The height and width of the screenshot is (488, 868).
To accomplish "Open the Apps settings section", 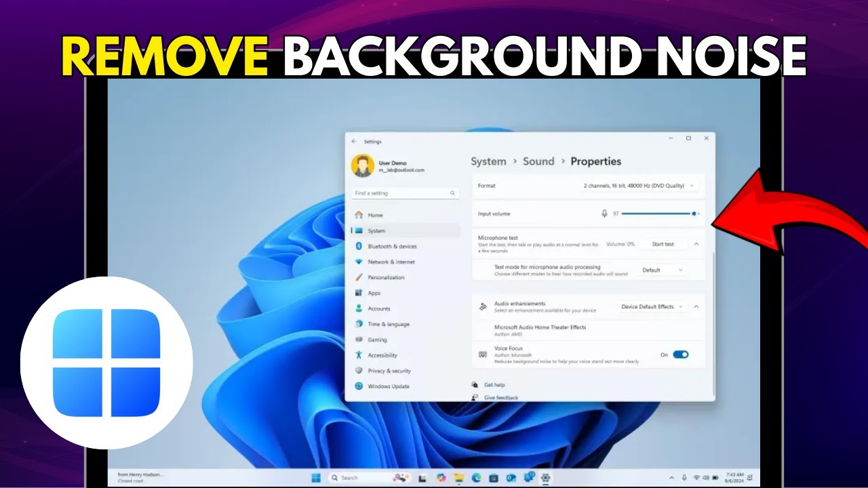I will click(x=406, y=293).
